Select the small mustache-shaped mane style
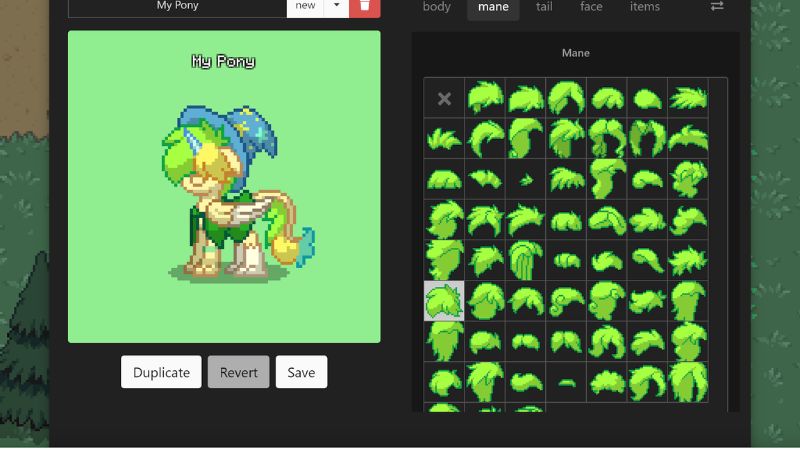Image resolution: width=800 pixels, height=450 pixels. pyautogui.click(x=526, y=341)
